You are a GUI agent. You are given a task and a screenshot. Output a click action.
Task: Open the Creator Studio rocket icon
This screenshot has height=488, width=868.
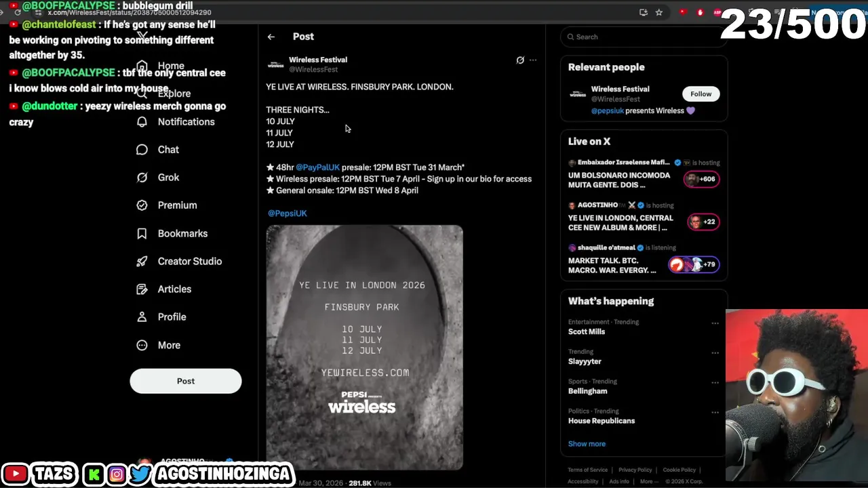click(142, 262)
